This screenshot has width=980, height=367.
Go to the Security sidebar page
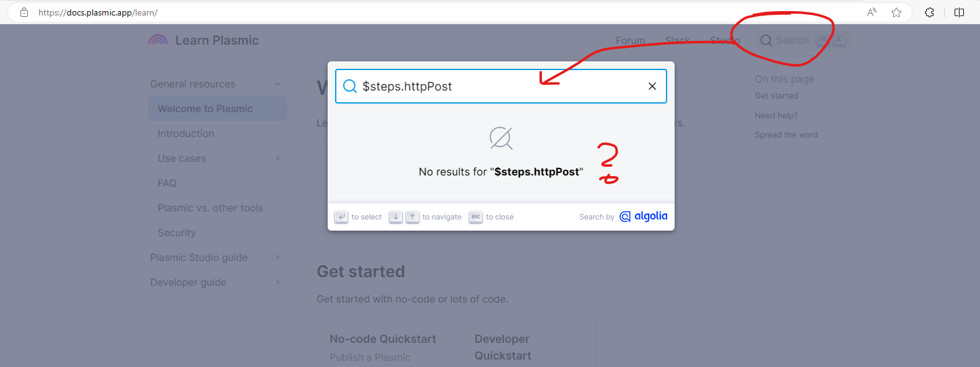click(x=177, y=233)
